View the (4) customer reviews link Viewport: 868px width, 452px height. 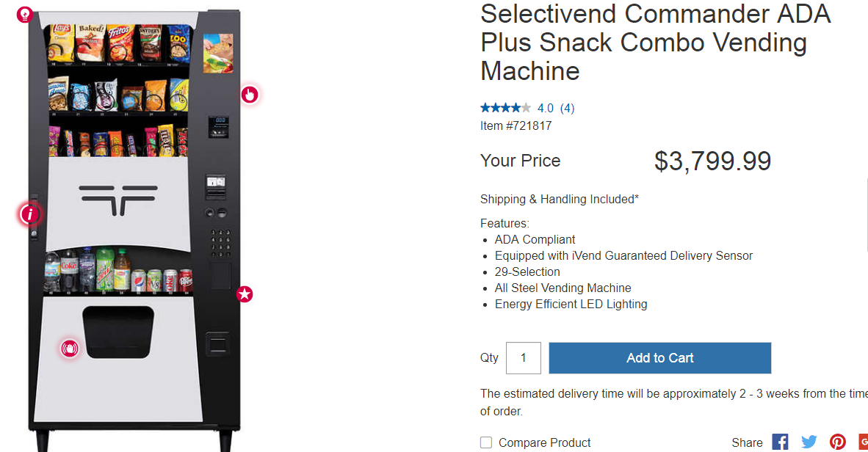(x=568, y=109)
